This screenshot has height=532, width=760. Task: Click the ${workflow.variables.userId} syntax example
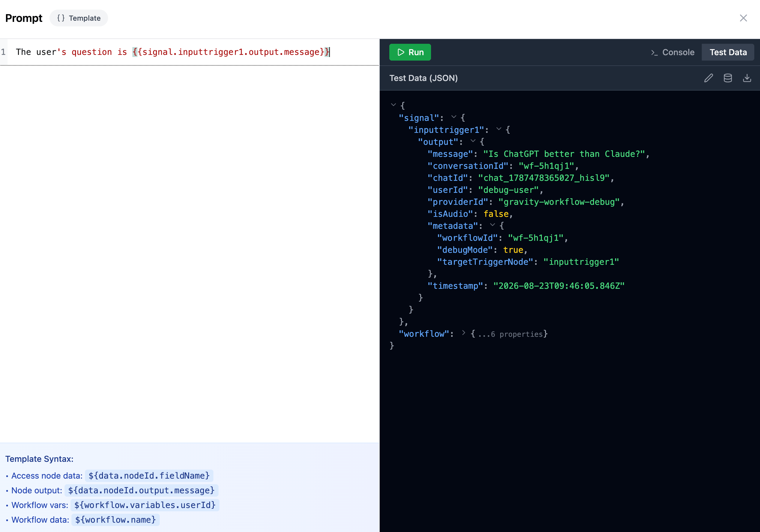[x=145, y=505]
